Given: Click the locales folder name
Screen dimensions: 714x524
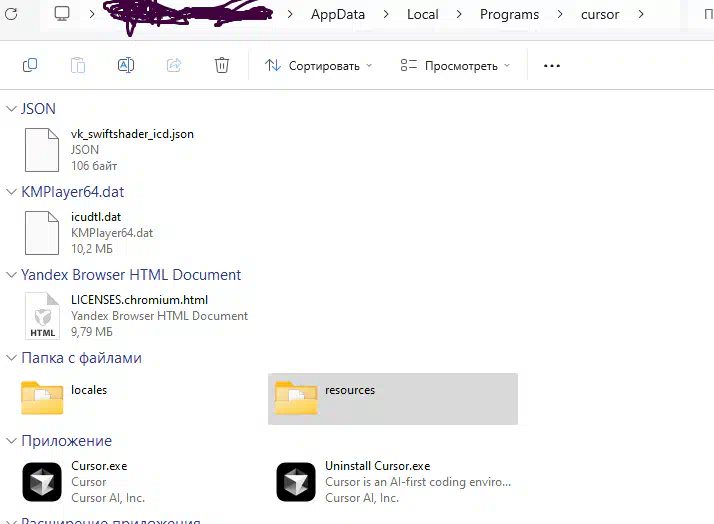Looking at the screenshot, I should (x=89, y=390).
